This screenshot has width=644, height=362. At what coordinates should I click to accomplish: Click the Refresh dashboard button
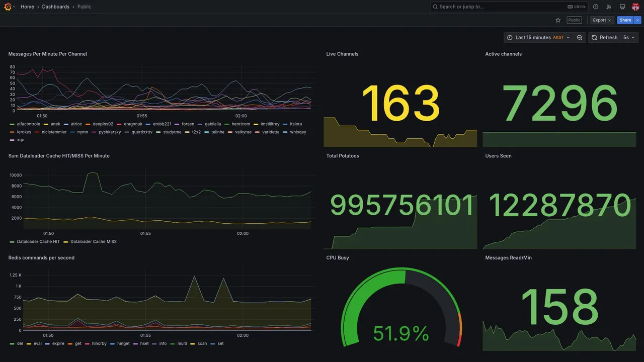pos(604,38)
